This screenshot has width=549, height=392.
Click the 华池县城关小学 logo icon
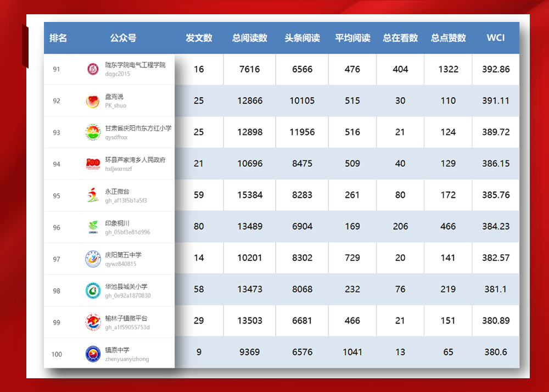93,290
